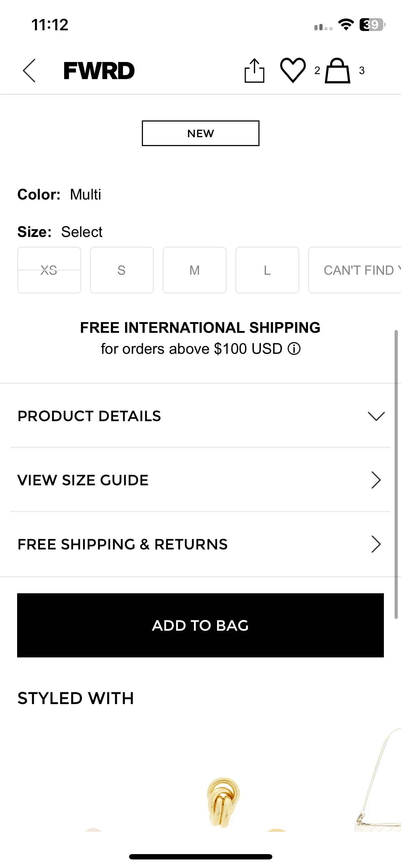The image size is (401, 868).
Task: Tap the Can't Find size button
Action: pyautogui.click(x=355, y=270)
